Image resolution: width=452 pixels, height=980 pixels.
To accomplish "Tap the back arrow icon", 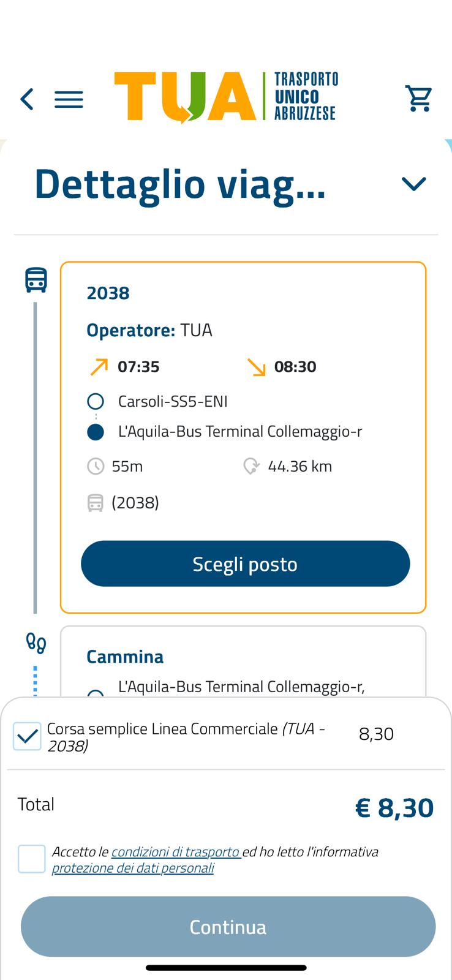I will tap(27, 99).
